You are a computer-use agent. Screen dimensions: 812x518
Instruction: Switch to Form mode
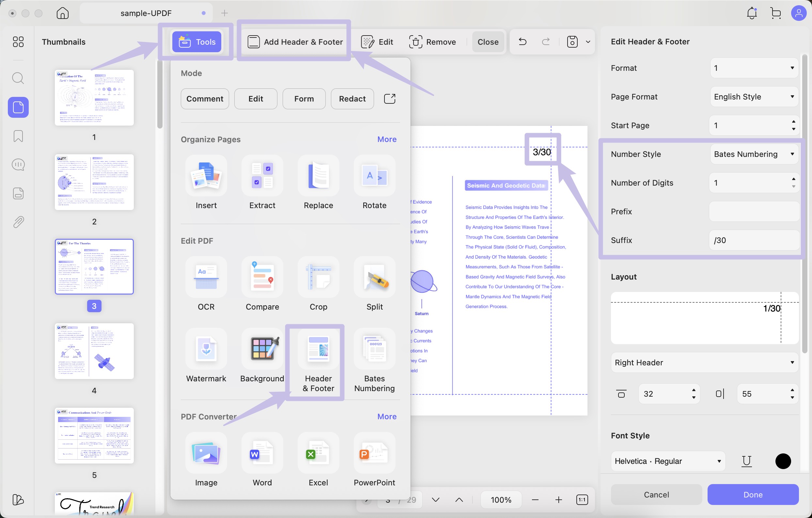click(x=304, y=99)
